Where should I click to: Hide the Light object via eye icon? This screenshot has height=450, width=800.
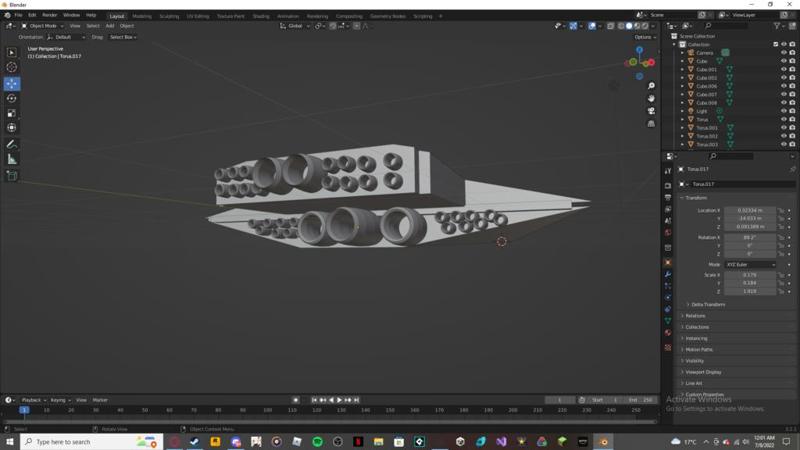(784, 111)
